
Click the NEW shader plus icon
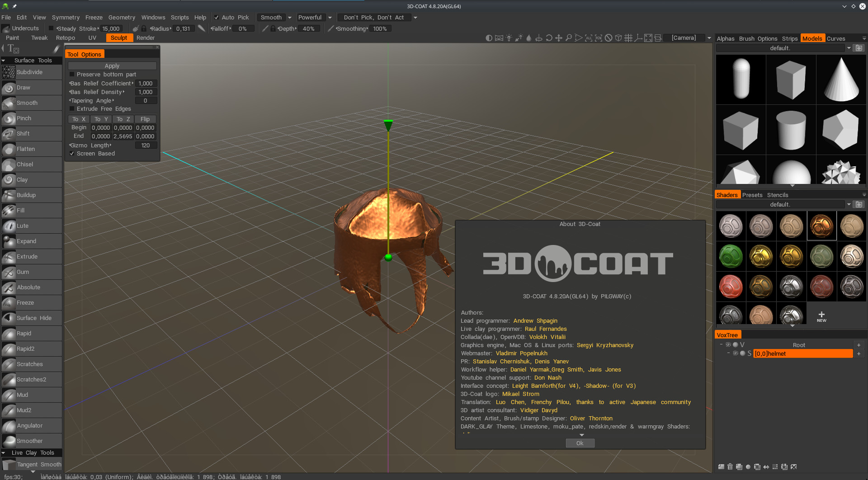(x=821, y=316)
